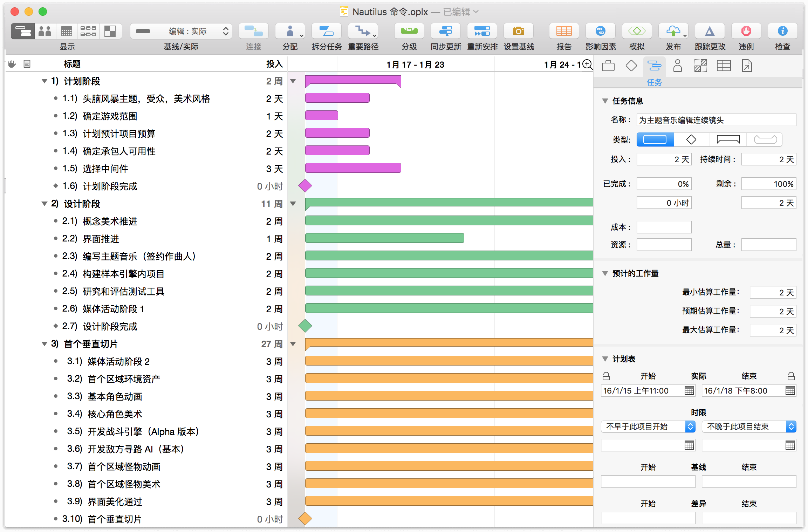Collapse the 设计阶段 group
This screenshot has height=532, width=808.
pyautogui.click(x=44, y=204)
